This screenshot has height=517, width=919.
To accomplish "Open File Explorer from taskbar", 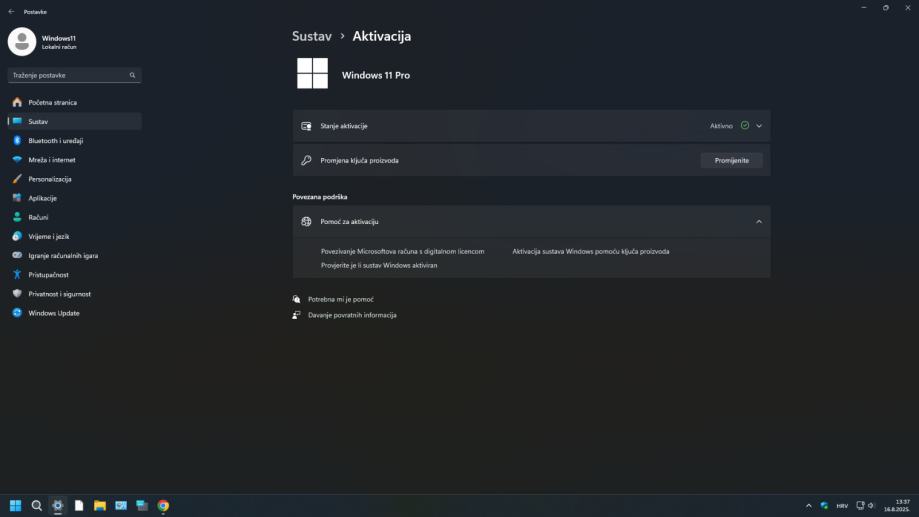I will 100,505.
